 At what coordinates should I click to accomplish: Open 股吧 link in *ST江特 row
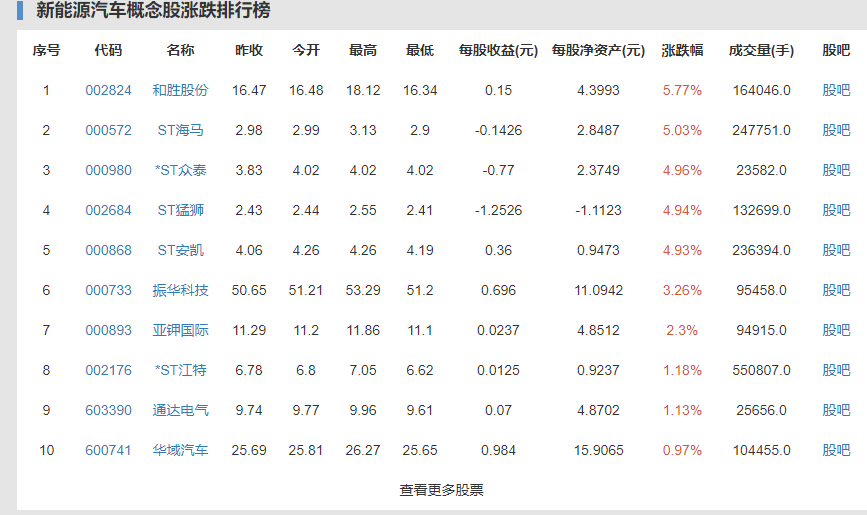coord(836,370)
